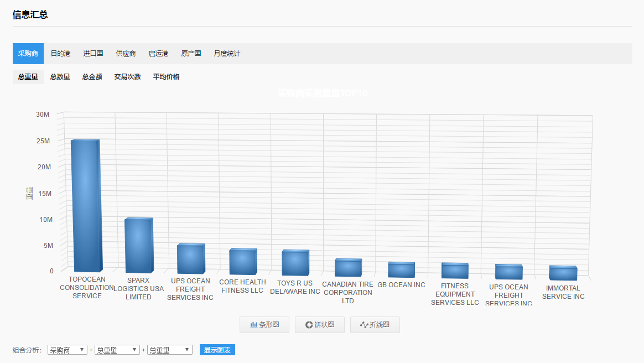Image resolution: width=644 pixels, height=363 pixels.
Task: Click the UPS OCEAN FREIGHT SERVICES INC bar next to SPARX
Action: click(x=191, y=259)
